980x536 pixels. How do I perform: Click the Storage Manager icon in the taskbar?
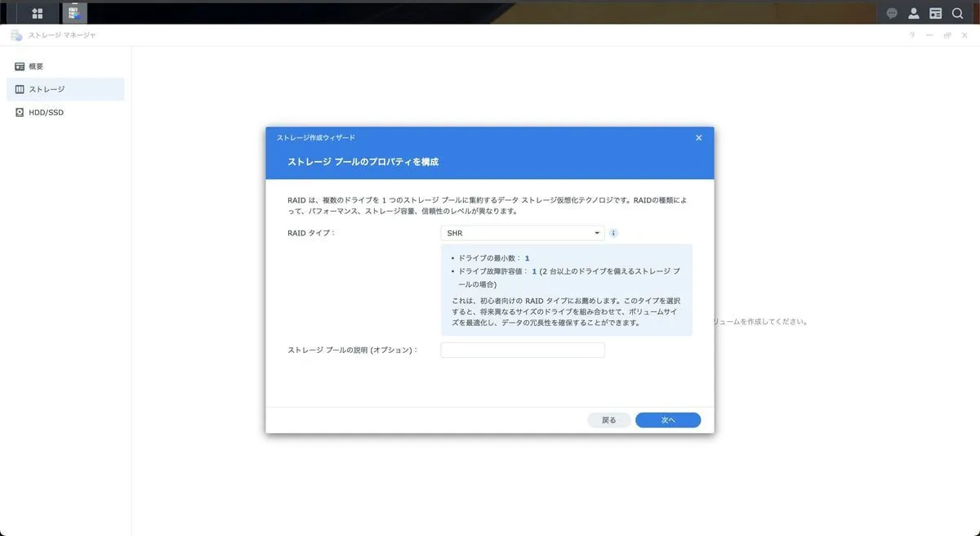tap(74, 13)
